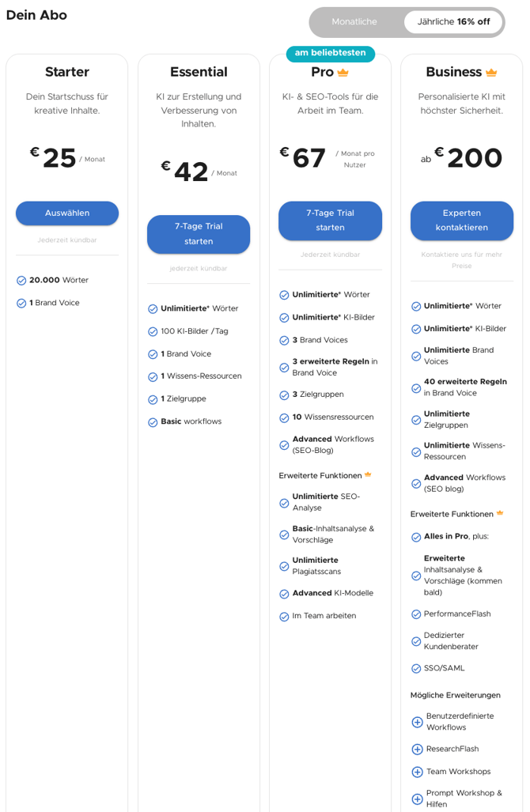530x812 pixels.
Task: Click the crown icon next to Business
Action: (x=491, y=73)
